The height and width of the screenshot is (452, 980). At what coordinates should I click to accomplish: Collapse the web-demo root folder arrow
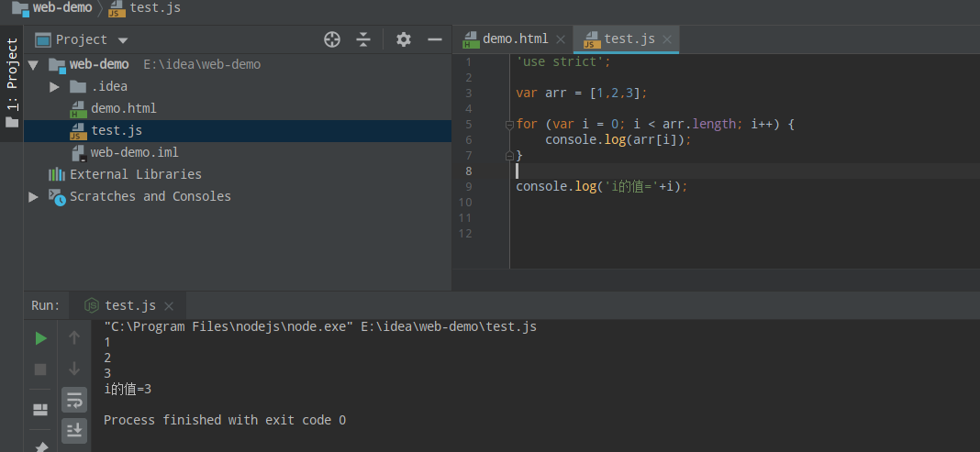[34, 65]
